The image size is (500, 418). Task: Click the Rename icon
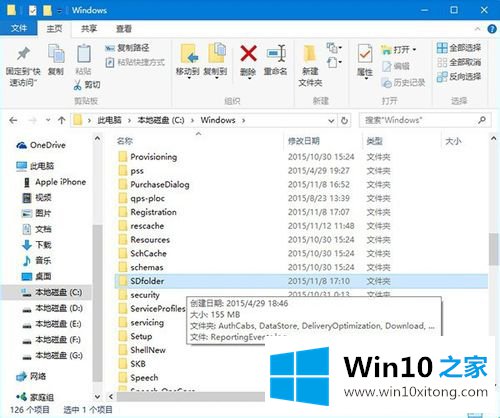coord(276,54)
